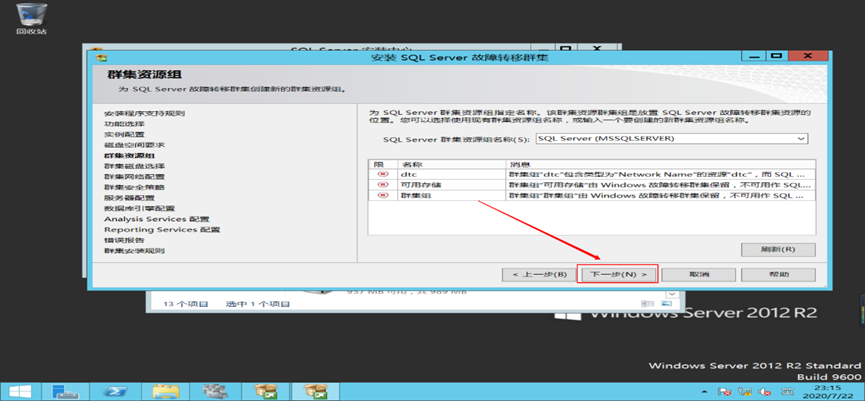Viewport: 865px width, 401px height.
Task: Click the network status tray icon
Action: pyautogui.click(x=745, y=392)
